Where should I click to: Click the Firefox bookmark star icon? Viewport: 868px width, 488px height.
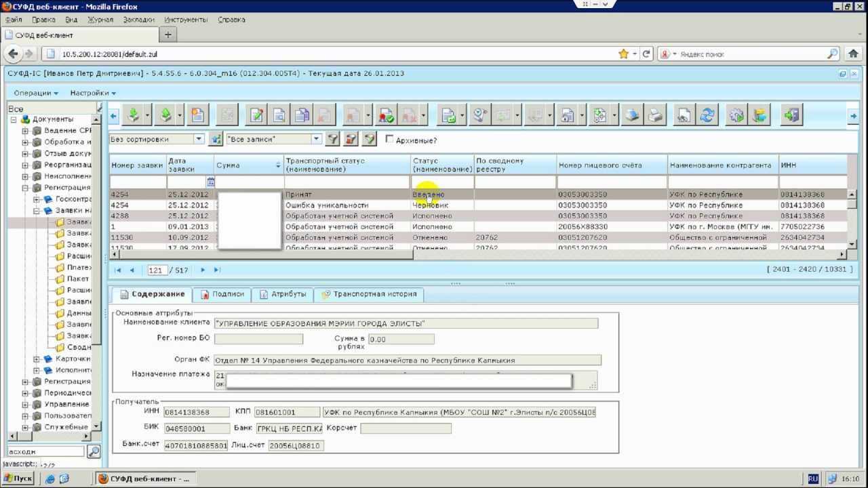623,54
